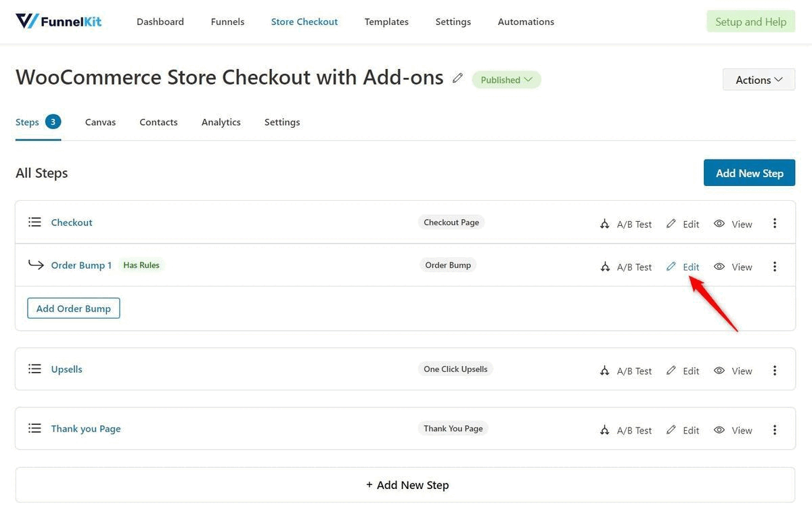Viewport: 812px width, 514px height.
Task: Click the A/B Test label in Checkout row
Action: coord(634,225)
